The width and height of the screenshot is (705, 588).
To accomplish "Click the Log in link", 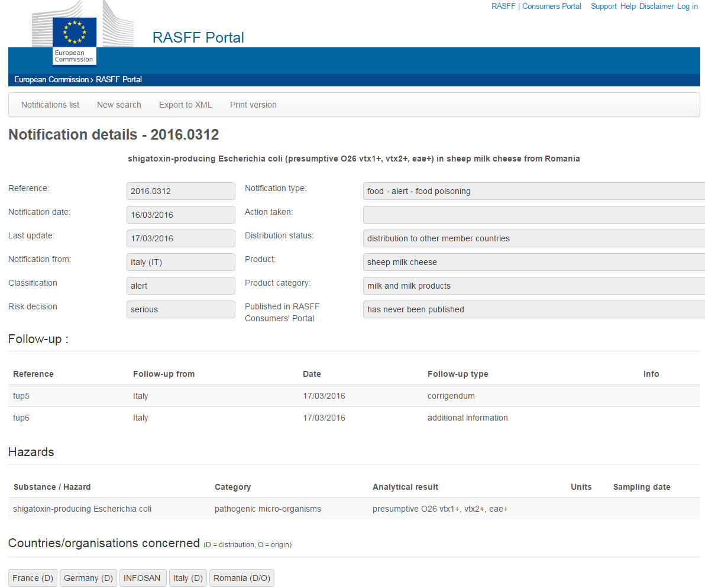I will [x=687, y=6].
